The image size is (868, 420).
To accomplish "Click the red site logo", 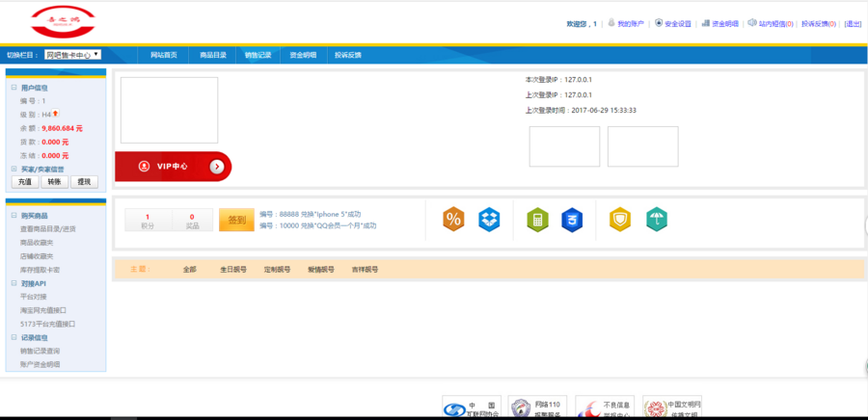I will click(63, 22).
